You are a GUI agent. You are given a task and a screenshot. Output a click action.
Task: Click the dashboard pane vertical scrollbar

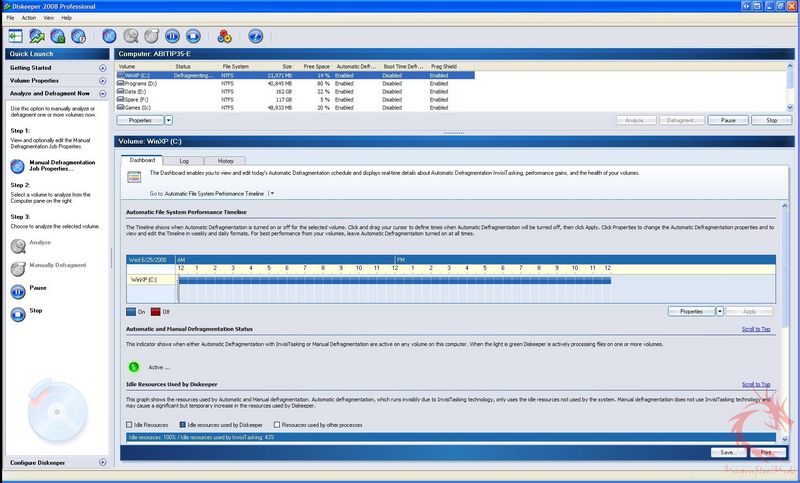point(785,322)
